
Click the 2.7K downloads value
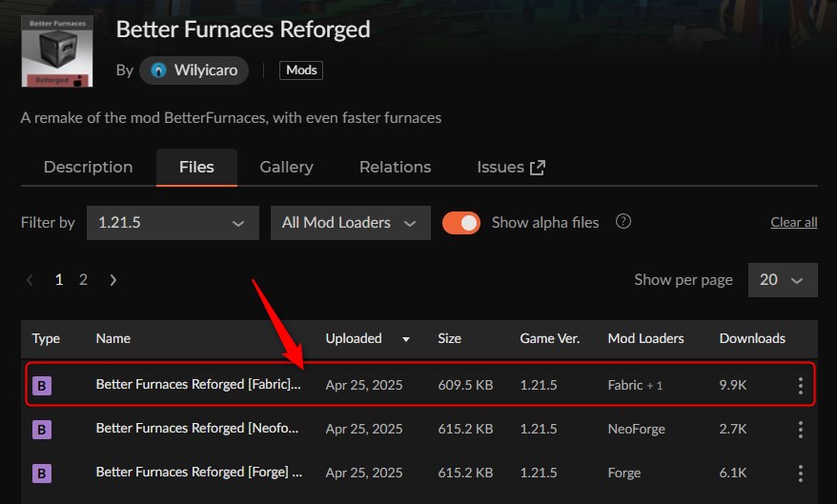pyautogui.click(x=733, y=430)
